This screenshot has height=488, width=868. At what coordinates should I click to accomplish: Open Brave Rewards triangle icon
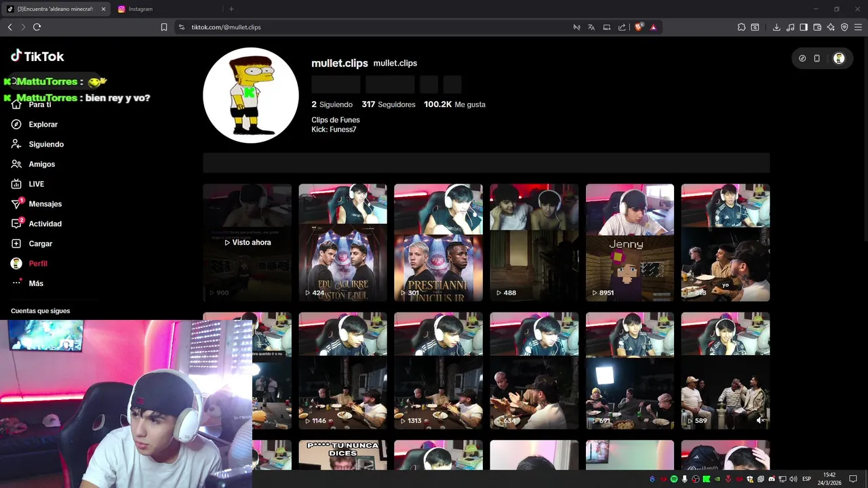[653, 27]
